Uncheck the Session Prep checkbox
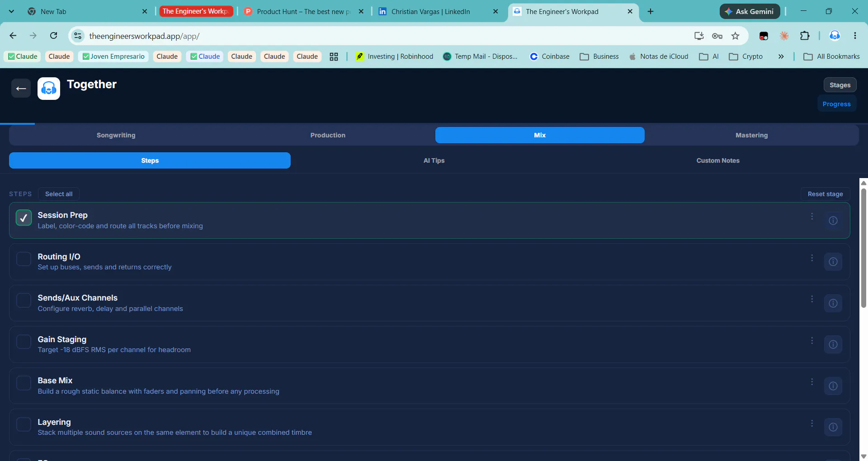Screen dimensions: 868x461 click(x=24, y=217)
